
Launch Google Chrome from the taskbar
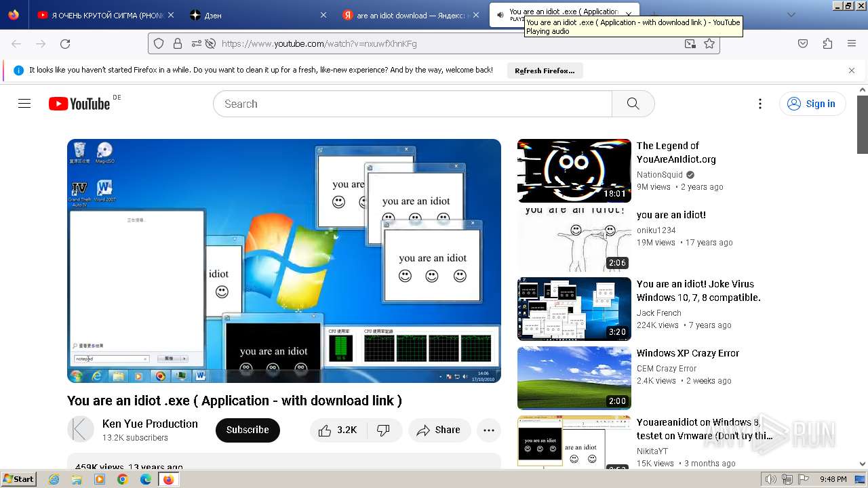click(x=123, y=479)
